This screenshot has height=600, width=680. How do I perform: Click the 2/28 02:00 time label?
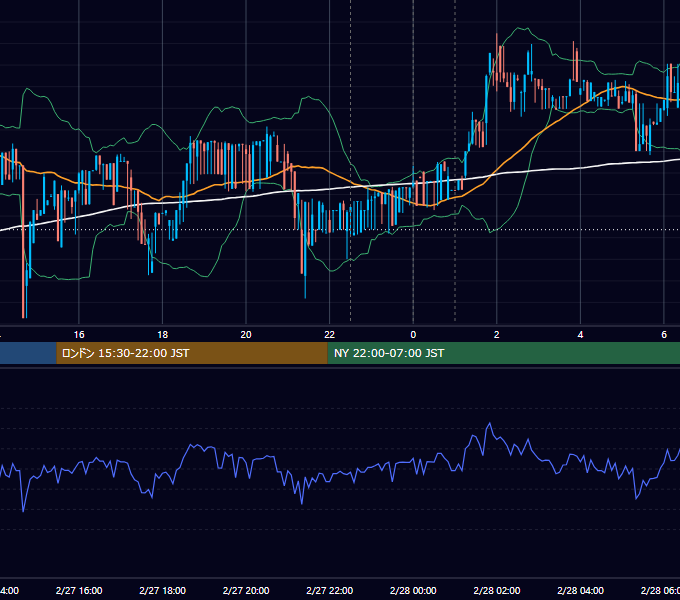click(497, 590)
